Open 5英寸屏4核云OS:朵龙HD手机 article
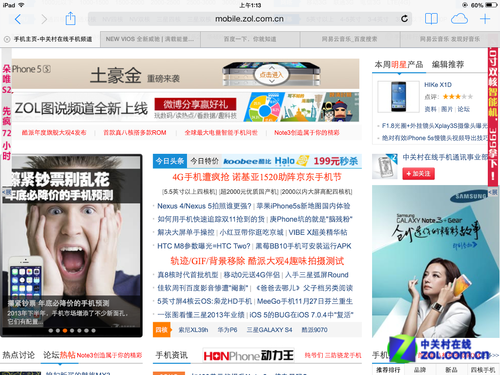This screenshot has height=375, width=500. point(204,301)
